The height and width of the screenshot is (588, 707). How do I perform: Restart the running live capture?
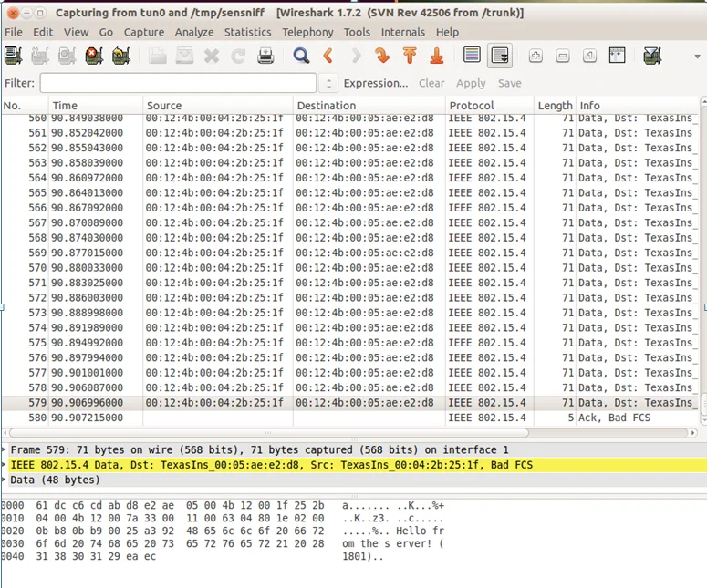121,56
